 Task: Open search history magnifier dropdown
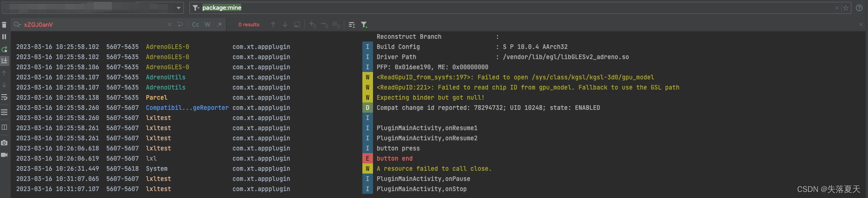[18, 24]
